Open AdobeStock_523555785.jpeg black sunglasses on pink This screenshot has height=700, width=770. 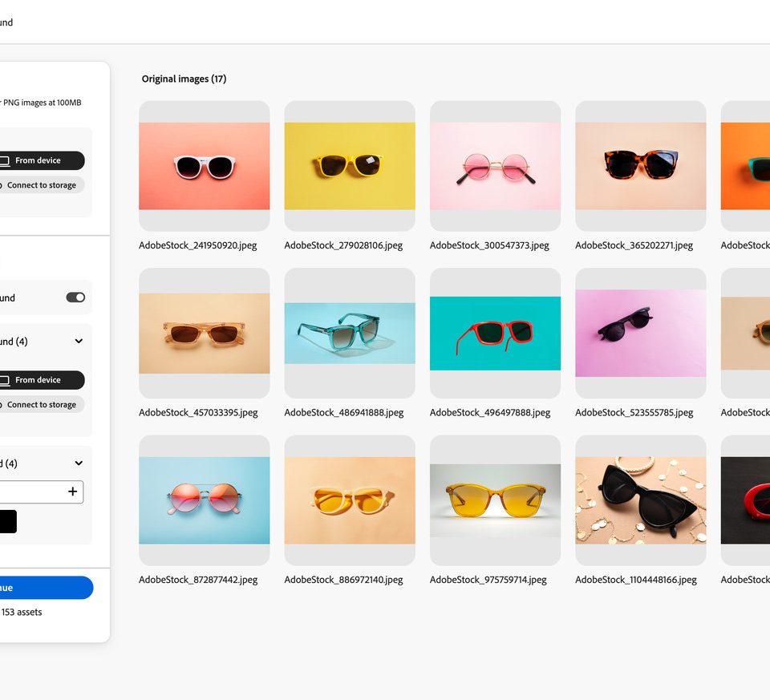(x=640, y=333)
